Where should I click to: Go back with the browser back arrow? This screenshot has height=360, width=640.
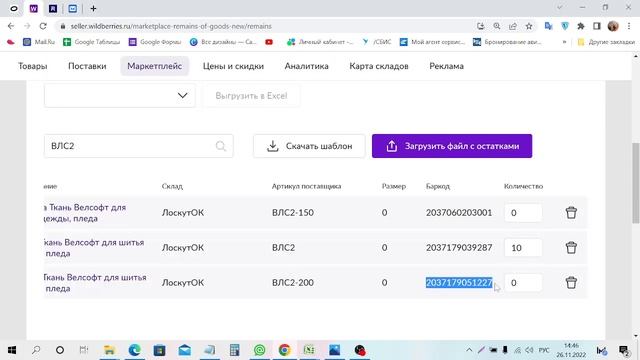pos(11,26)
